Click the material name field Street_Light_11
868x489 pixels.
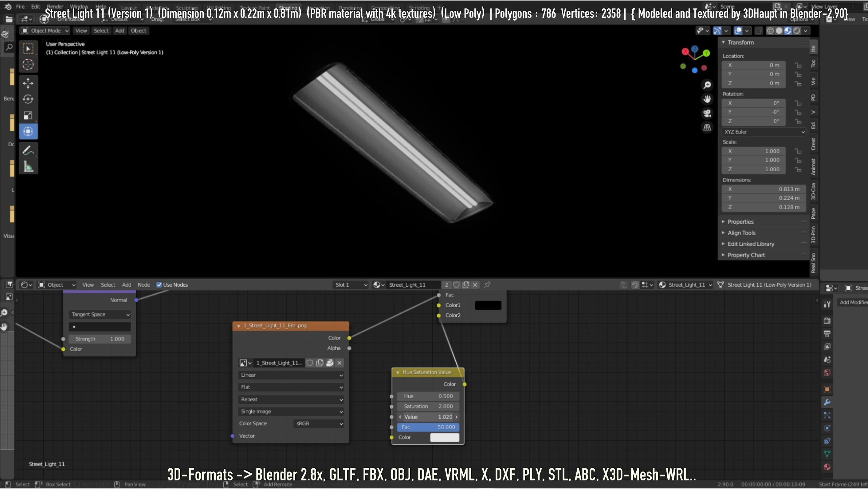pyautogui.click(x=413, y=284)
